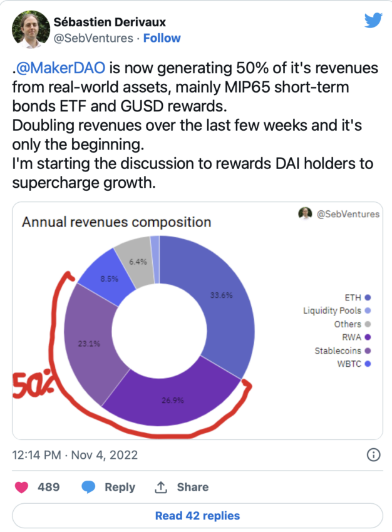The image size is (392, 532).
Task: Like the tweet with the heart icon
Action: pos(21,487)
